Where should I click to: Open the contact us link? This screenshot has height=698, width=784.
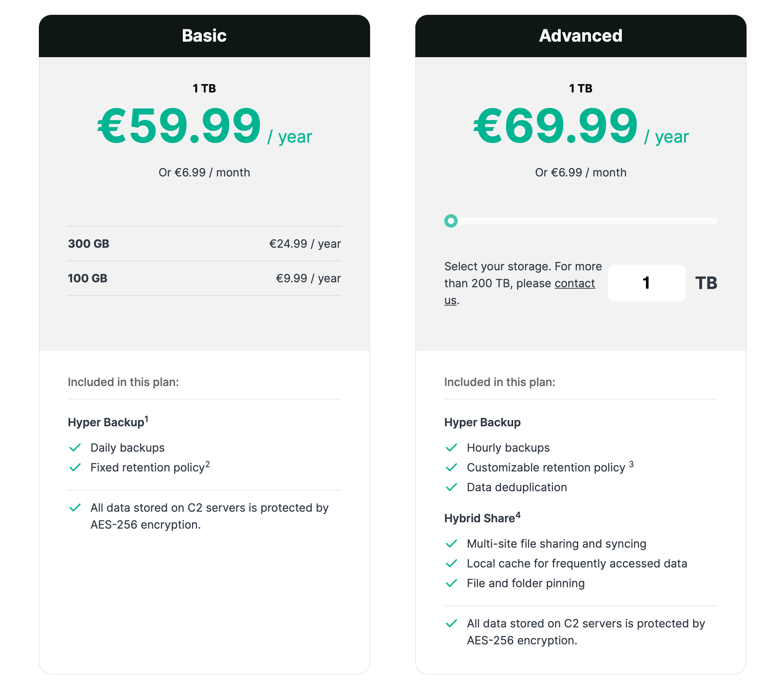(575, 283)
